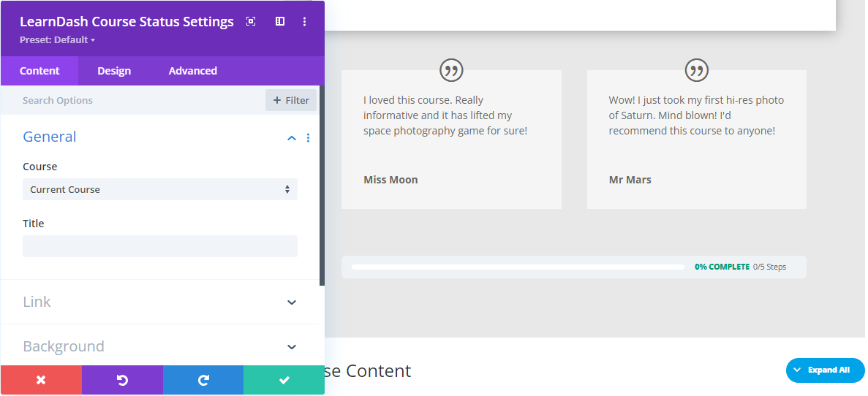Expand the Background section
Viewport: 868px width, 396px height.
click(x=160, y=346)
